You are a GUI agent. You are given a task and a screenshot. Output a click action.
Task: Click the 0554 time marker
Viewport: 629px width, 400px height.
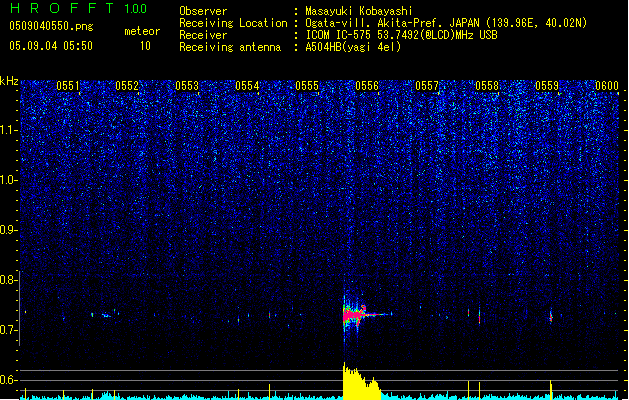247,86
